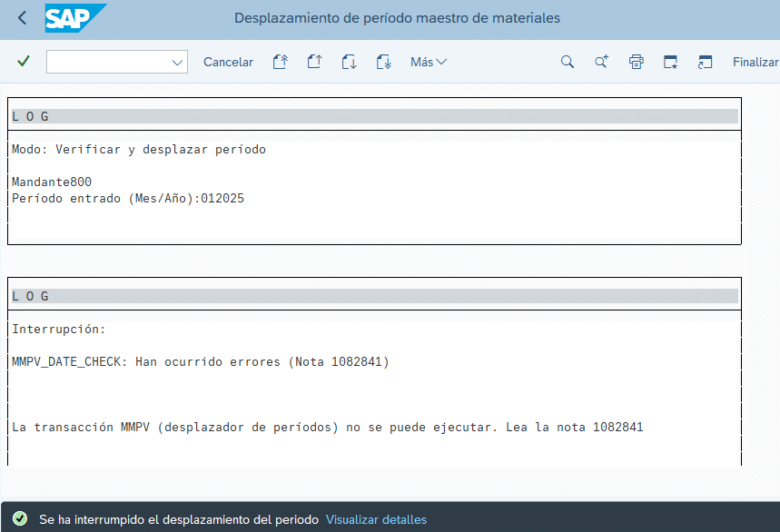Open the Search magnifier

point(568,62)
